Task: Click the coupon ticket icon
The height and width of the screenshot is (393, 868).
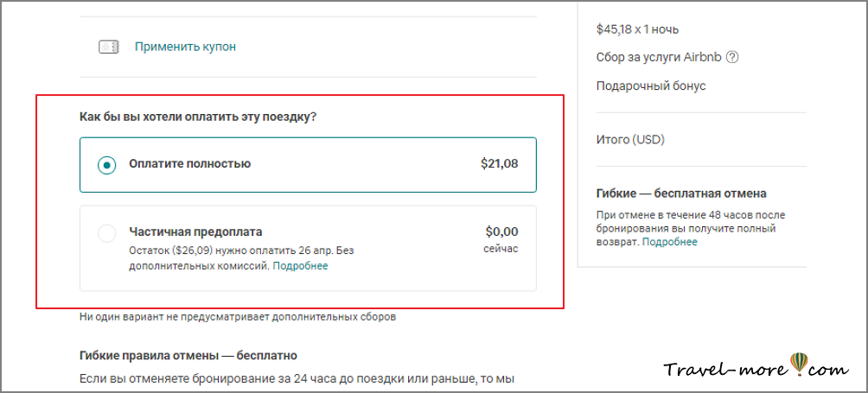Action: pos(108,48)
